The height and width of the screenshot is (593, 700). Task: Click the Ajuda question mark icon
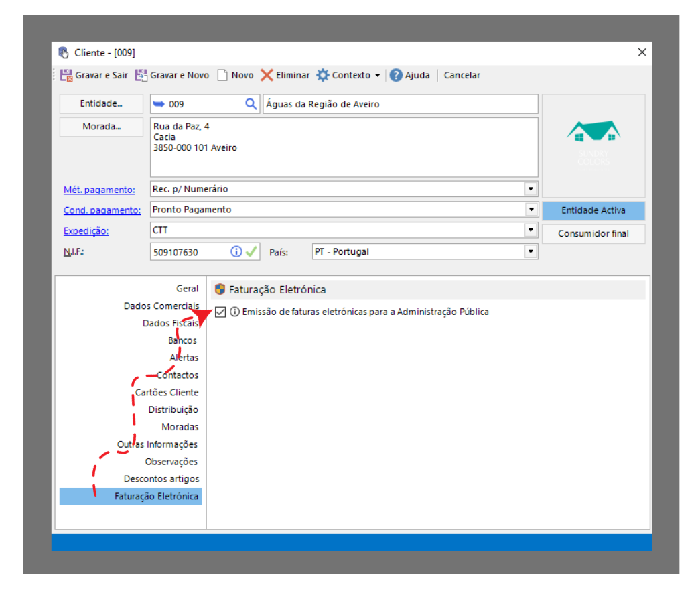396,76
